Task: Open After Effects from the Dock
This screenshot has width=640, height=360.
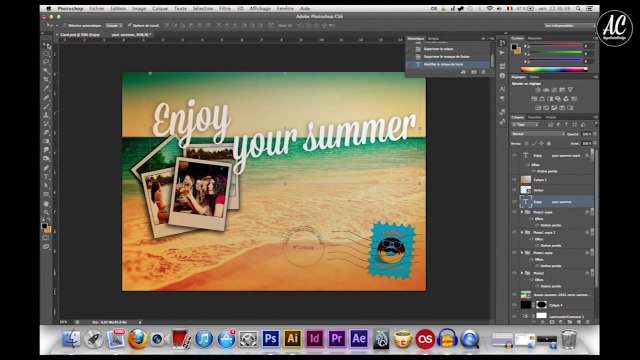Action: pyautogui.click(x=359, y=338)
